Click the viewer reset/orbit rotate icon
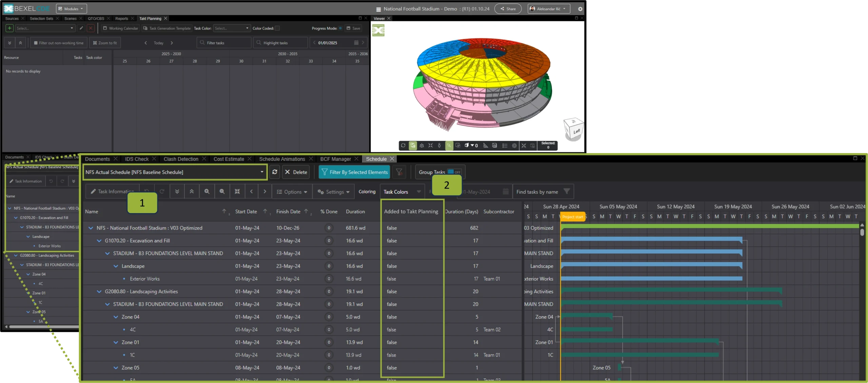This screenshot has width=868, height=383. click(403, 146)
